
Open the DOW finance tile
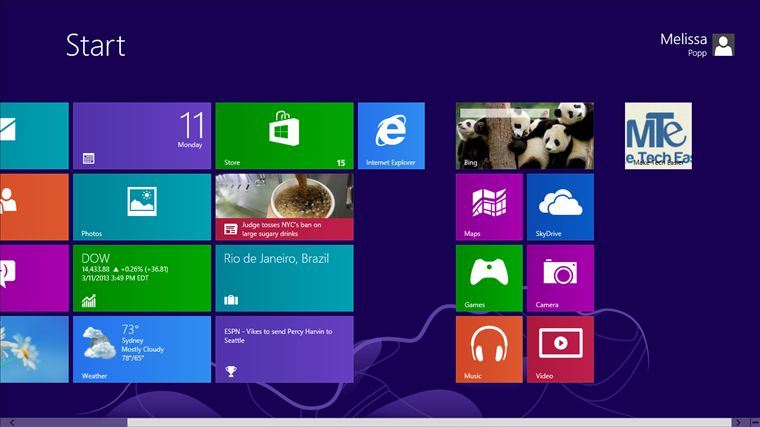point(141,277)
